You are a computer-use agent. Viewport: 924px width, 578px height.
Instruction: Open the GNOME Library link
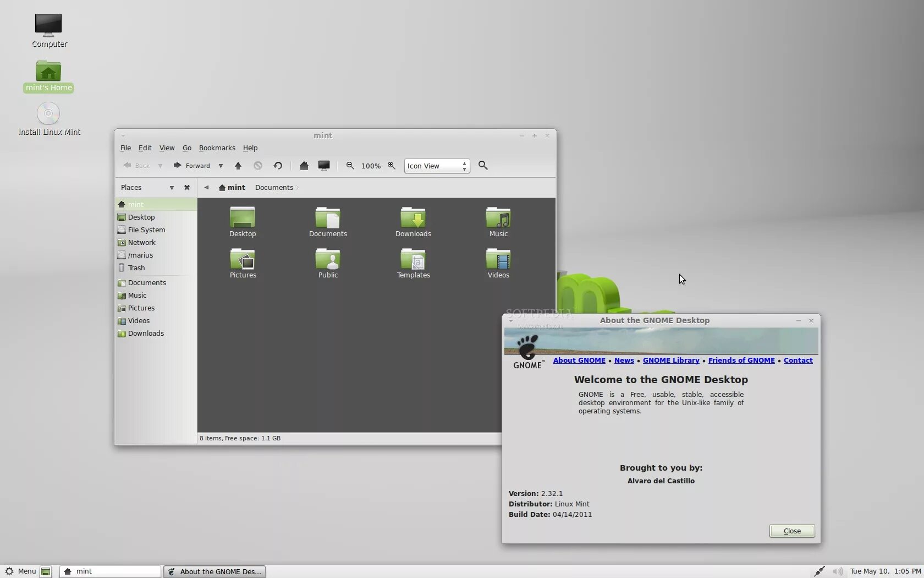(671, 361)
